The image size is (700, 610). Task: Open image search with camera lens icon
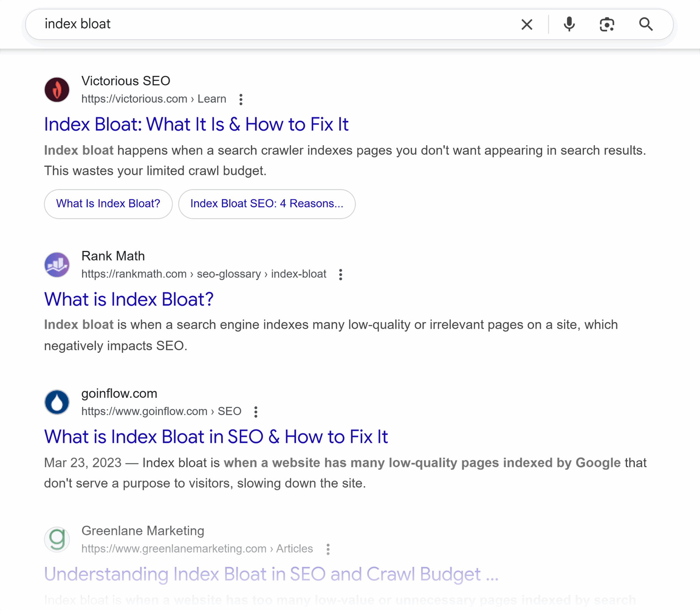pyautogui.click(x=607, y=25)
